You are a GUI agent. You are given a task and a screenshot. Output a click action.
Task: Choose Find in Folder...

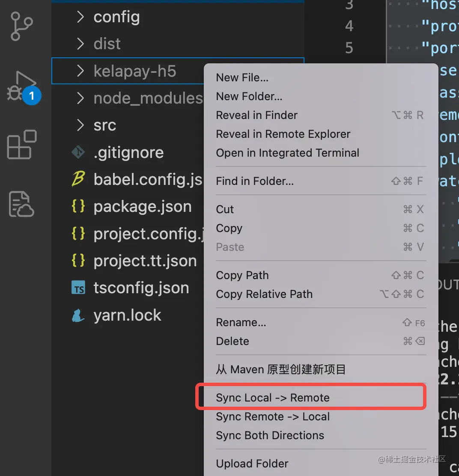(321, 181)
